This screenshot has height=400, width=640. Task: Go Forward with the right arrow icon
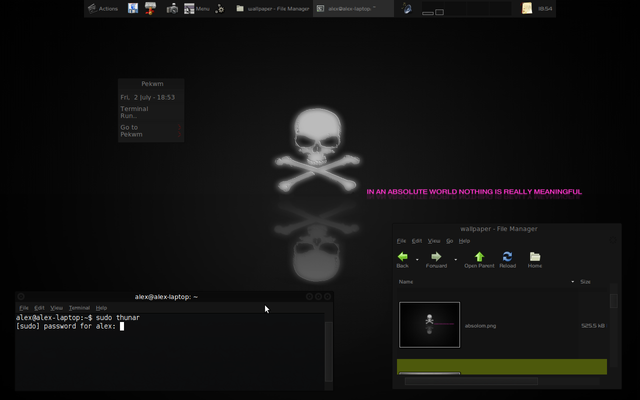[436, 260]
